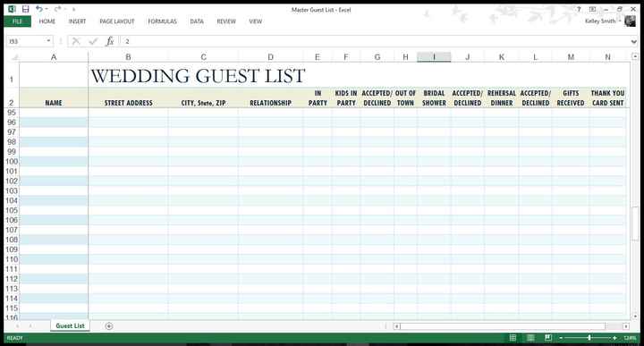Click the BRIDAL SHOWER header cell
This screenshot has width=644, height=346.
(x=434, y=98)
